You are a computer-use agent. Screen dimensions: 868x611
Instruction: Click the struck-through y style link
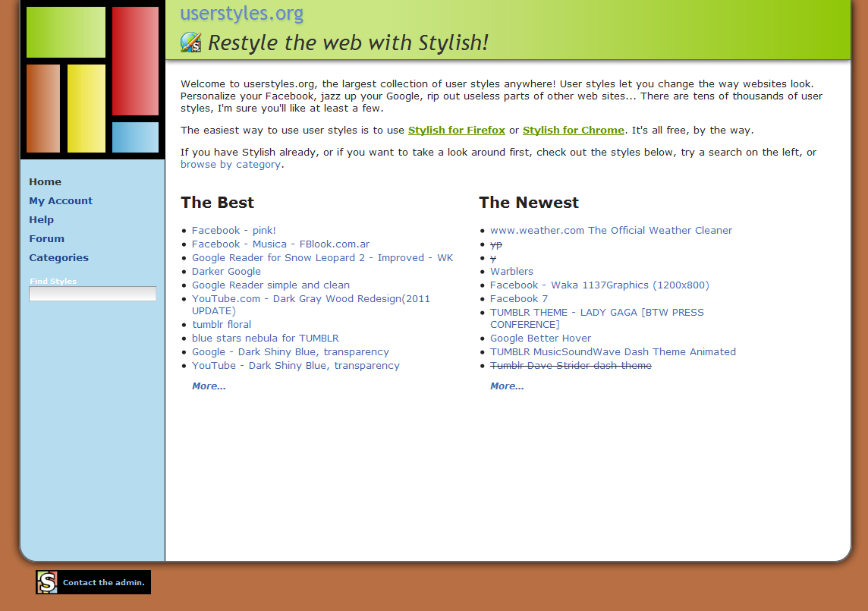(x=493, y=258)
